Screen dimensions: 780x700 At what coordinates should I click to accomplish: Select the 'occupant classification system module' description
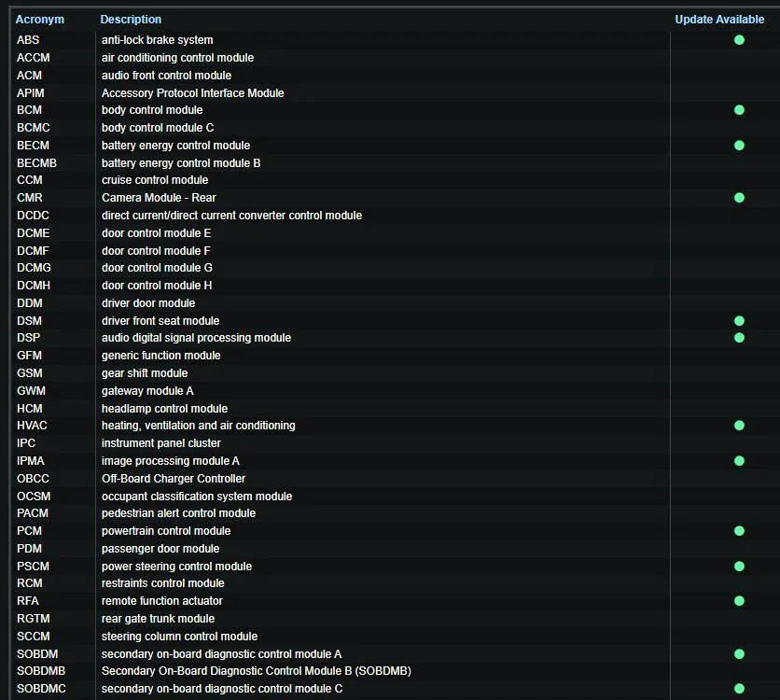[197, 497]
